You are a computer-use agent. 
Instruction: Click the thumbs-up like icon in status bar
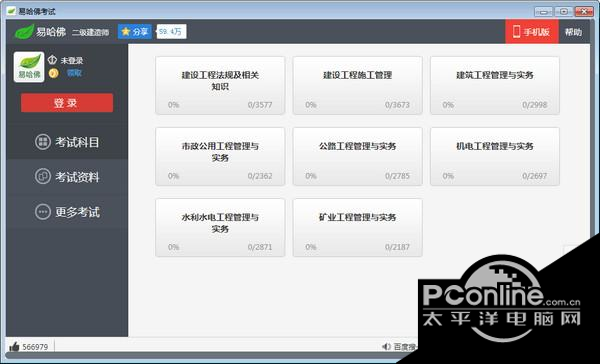14,347
